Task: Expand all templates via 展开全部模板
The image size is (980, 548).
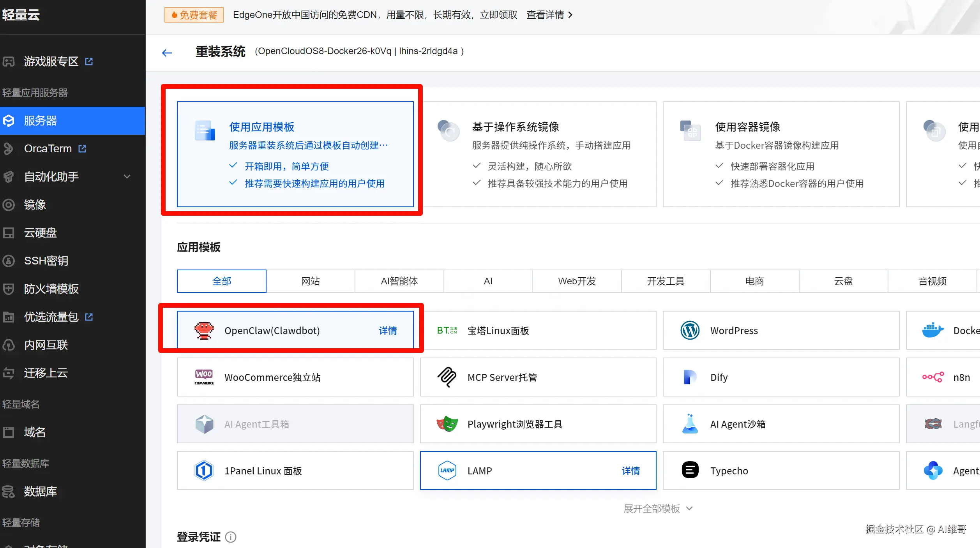Action: point(657,508)
